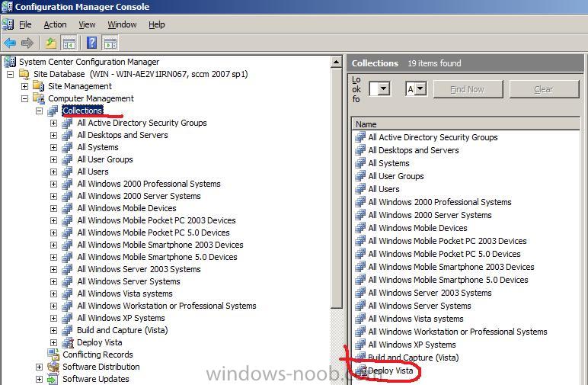The width and height of the screenshot is (588, 385).
Task: Open the Help menu
Action: (157, 24)
